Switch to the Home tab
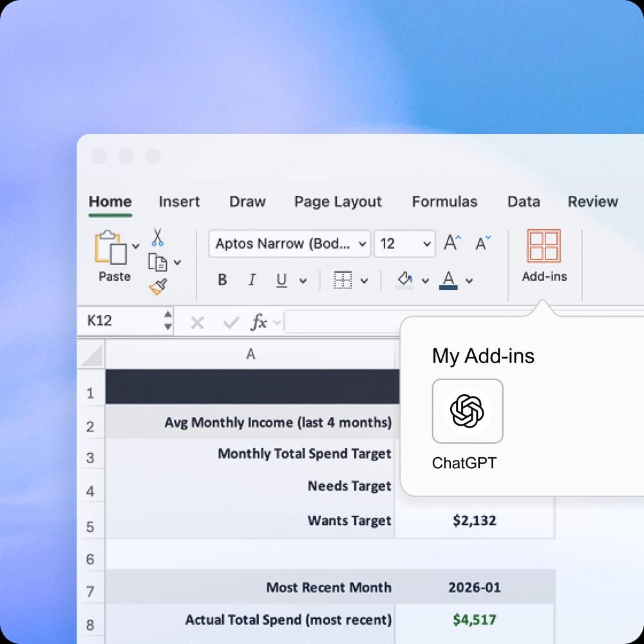 (110, 202)
